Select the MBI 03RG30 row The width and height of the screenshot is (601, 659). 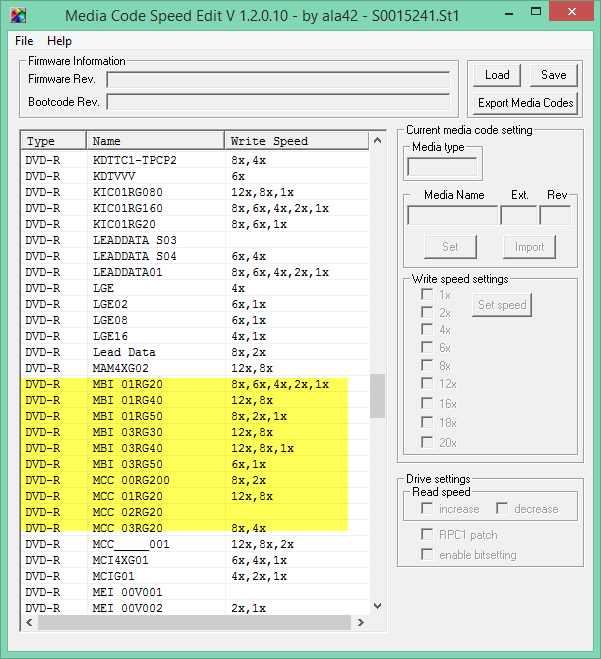195,432
